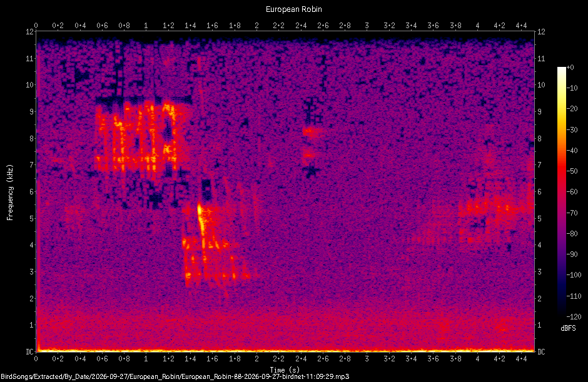The image size is (588, 382).
Task: Click "0·2" on the top time axis
Action: pos(58,26)
